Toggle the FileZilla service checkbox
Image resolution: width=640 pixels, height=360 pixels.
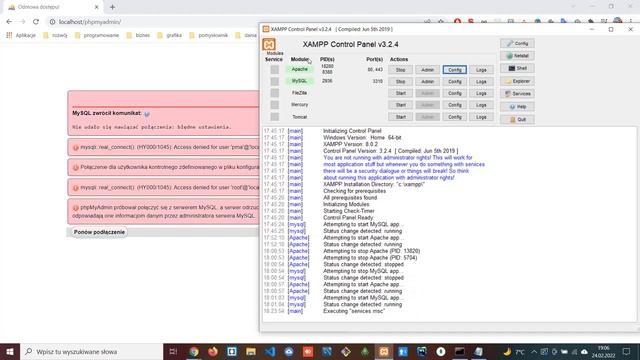[275, 93]
